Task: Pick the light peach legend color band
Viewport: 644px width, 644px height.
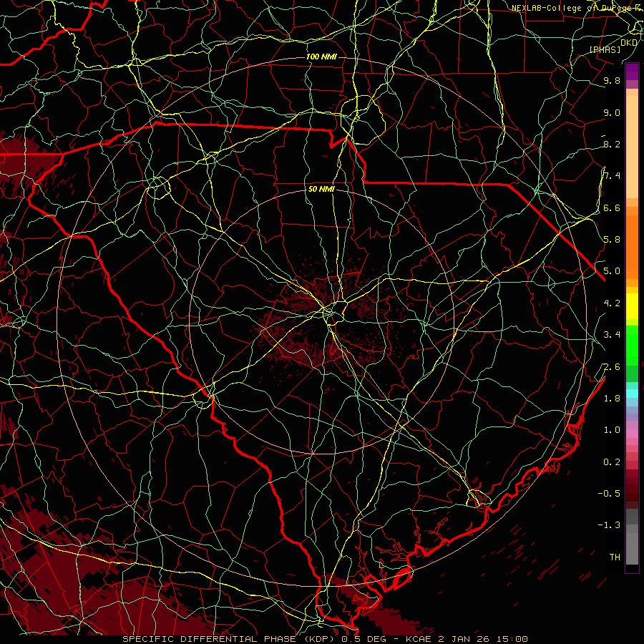Action: click(x=632, y=148)
